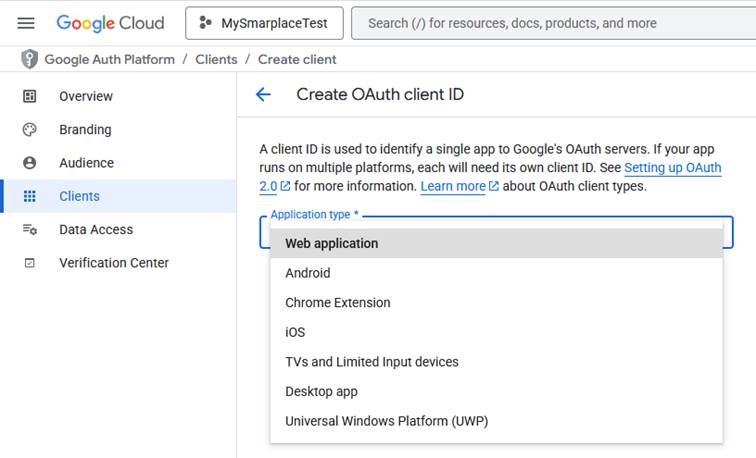Focus the resource search field
Viewport: 756px width, 458px height.
550,23
